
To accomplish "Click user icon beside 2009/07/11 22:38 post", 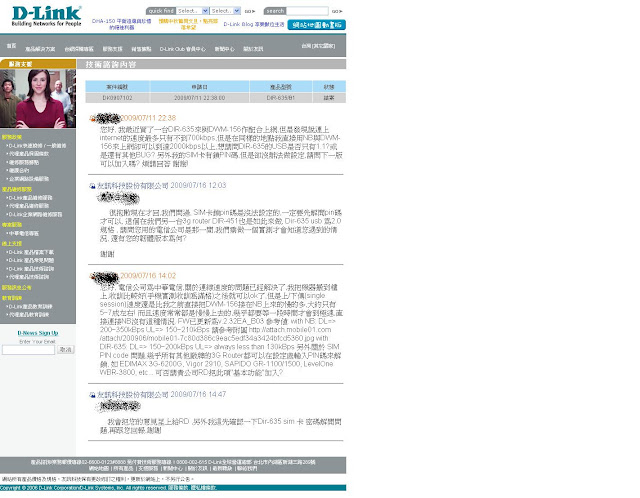I will click(x=93, y=119).
